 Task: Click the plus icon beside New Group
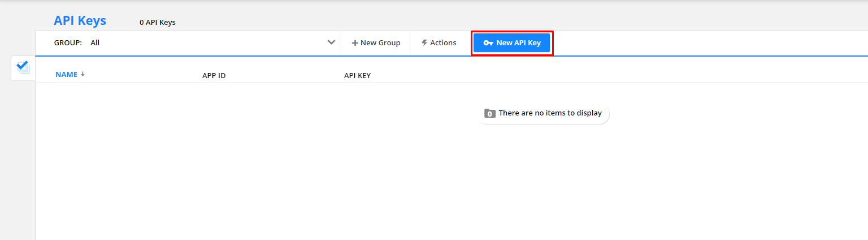pyautogui.click(x=355, y=43)
